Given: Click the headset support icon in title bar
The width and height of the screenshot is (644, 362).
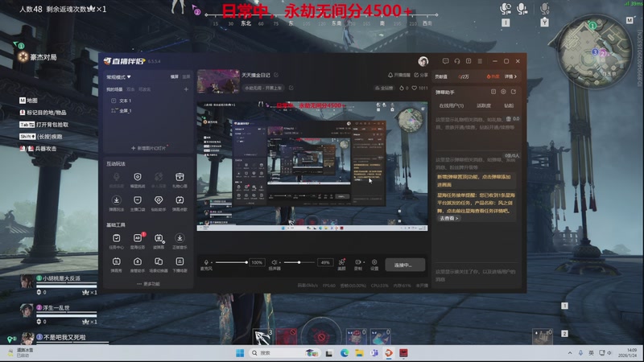Looking at the screenshot, I should [457, 61].
